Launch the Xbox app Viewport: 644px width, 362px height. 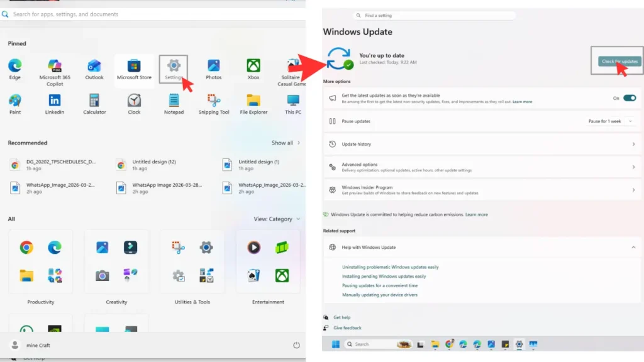(253, 66)
